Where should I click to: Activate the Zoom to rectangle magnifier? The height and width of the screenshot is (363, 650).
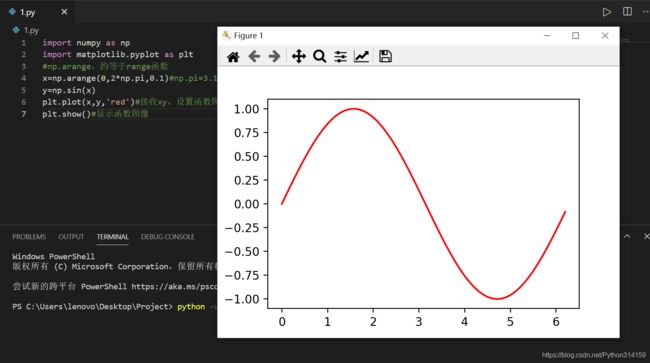(319, 56)
